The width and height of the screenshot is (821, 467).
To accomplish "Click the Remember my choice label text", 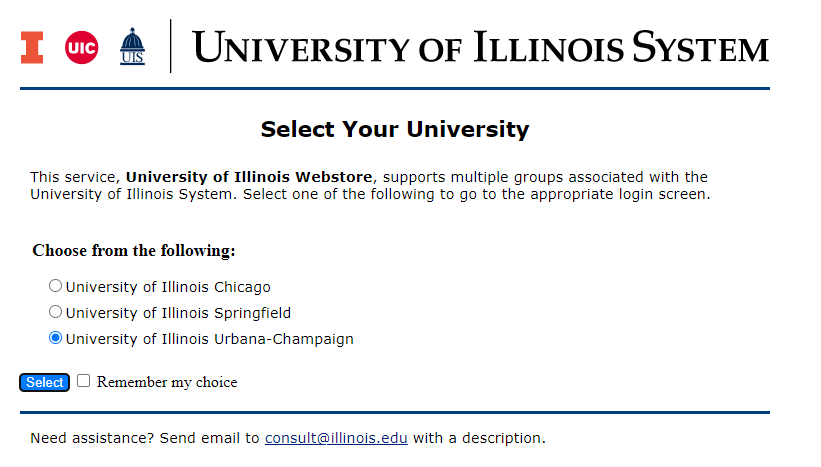I will click(x=167, y=382).
